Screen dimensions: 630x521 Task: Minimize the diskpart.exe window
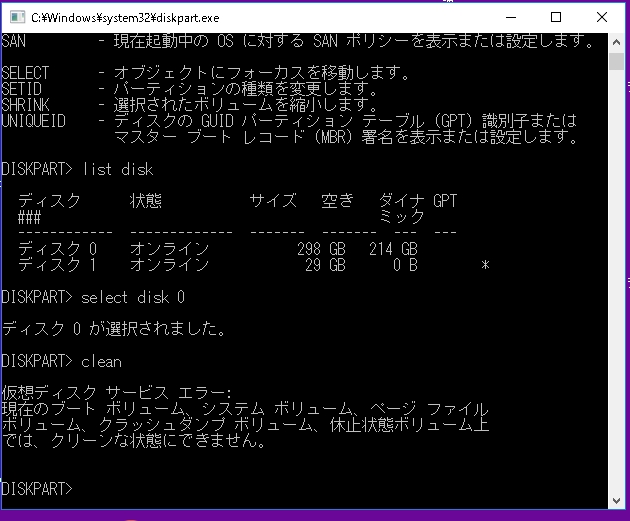(511, 17)
